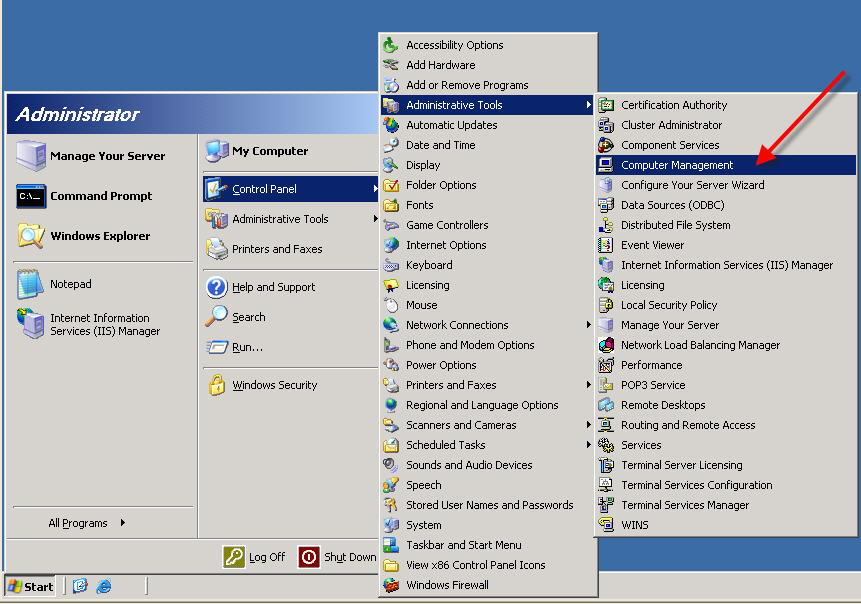Expand the All Programs arrow
The image size is (861, 604).
(x=122, y=523)
